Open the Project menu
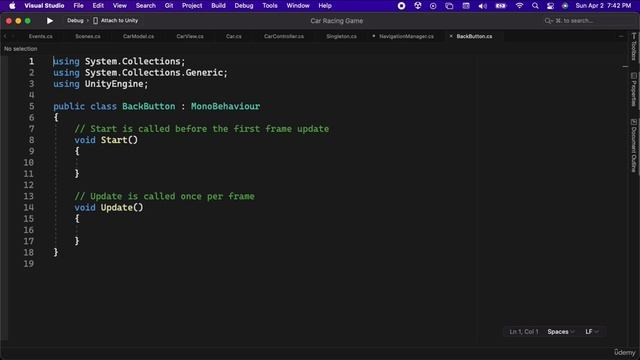Screen dimensions: 640x360 (x=192, y=6)
